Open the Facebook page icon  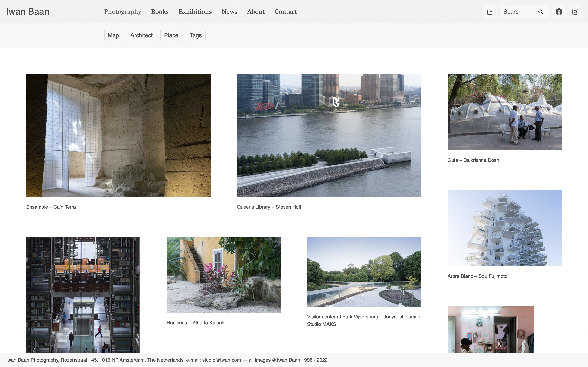[x=559, y=12]
